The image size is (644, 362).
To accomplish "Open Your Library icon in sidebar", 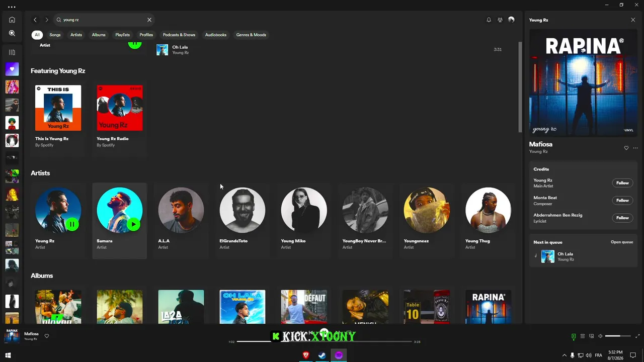I will click(12, 52).
